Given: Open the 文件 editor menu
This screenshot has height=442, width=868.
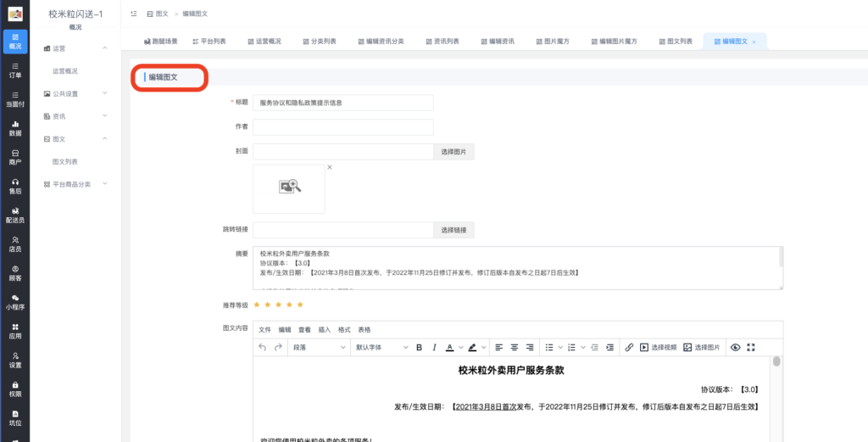Looking at the screenshot, I should tap(264, 329).
